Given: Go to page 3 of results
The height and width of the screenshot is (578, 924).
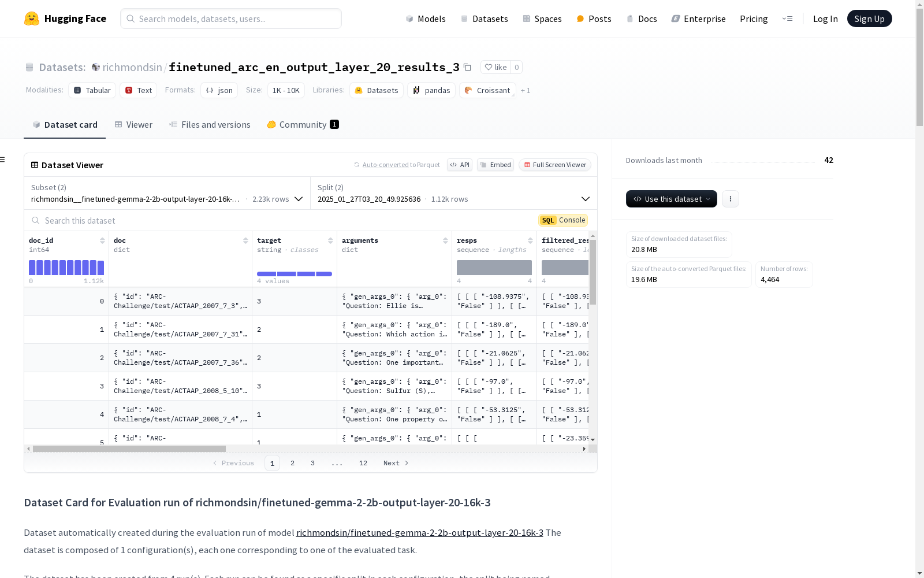Looking at the screenshot, I should point(313,463).
